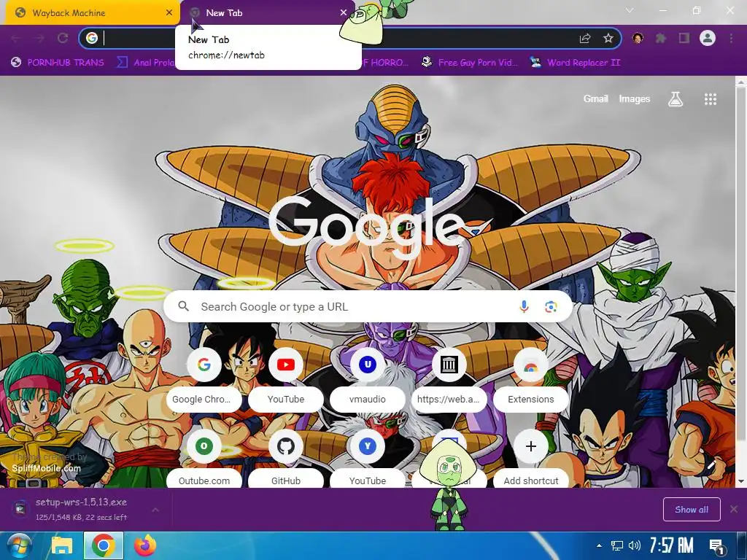Click the Search Google or type a URL box
Image resolution: width=747 pixels, height=560 pixels.
[368, 306]
